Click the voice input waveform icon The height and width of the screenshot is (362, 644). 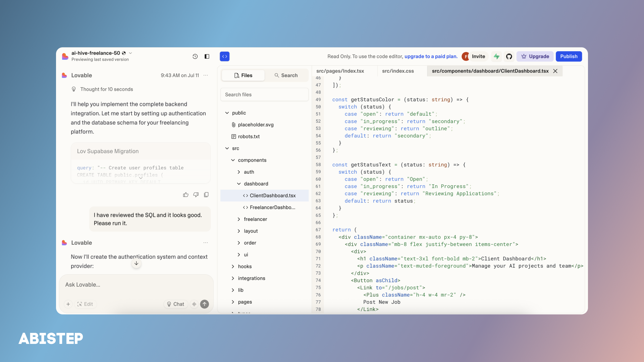pos(194,304)
